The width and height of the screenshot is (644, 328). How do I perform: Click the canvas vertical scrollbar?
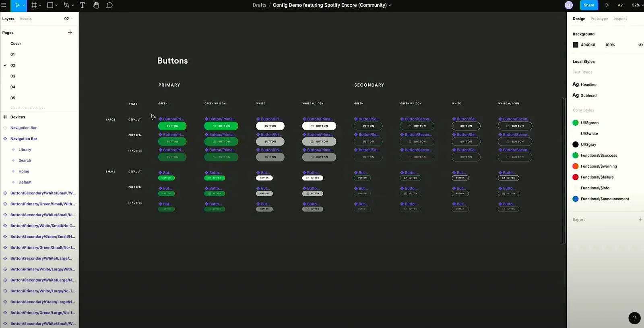pos(564,170)
